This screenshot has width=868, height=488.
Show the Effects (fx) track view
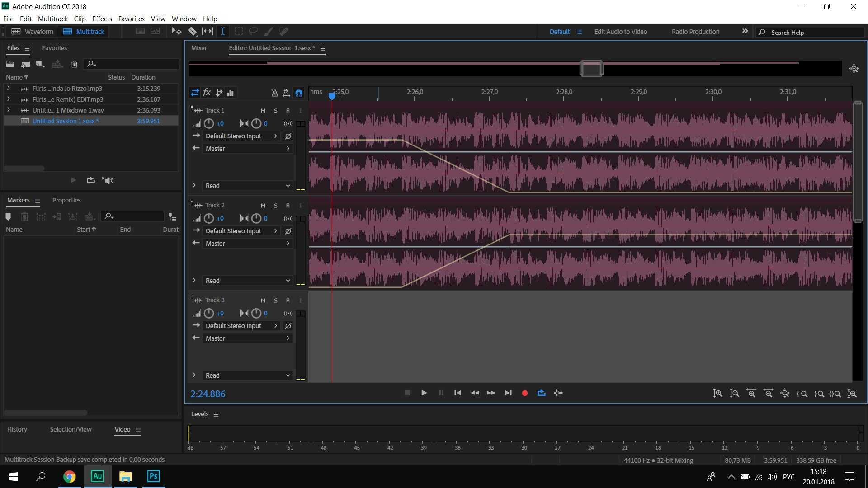click(207, 93)
